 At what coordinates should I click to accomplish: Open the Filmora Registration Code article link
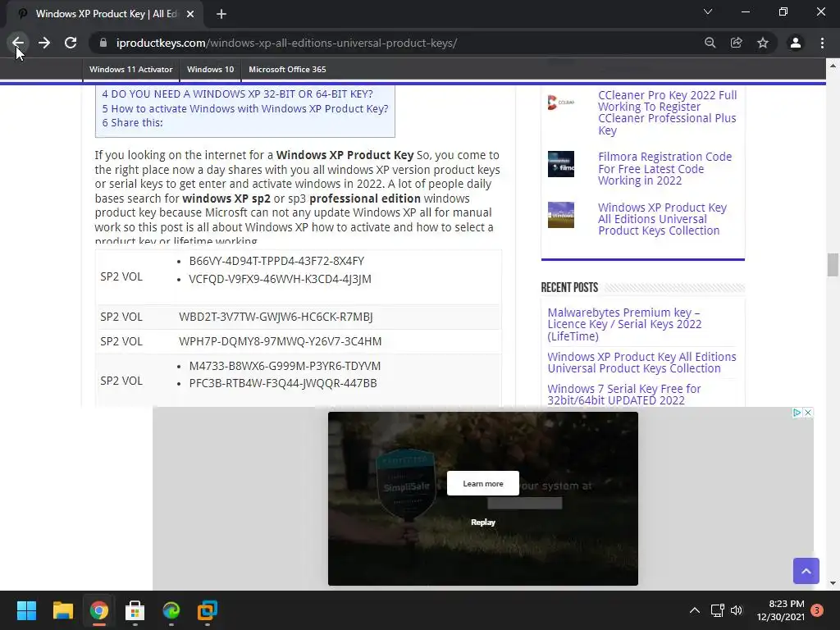[664, 169]
